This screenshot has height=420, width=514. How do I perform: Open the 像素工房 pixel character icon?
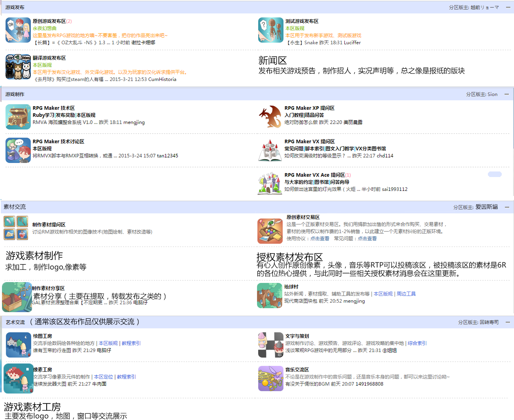19,379
